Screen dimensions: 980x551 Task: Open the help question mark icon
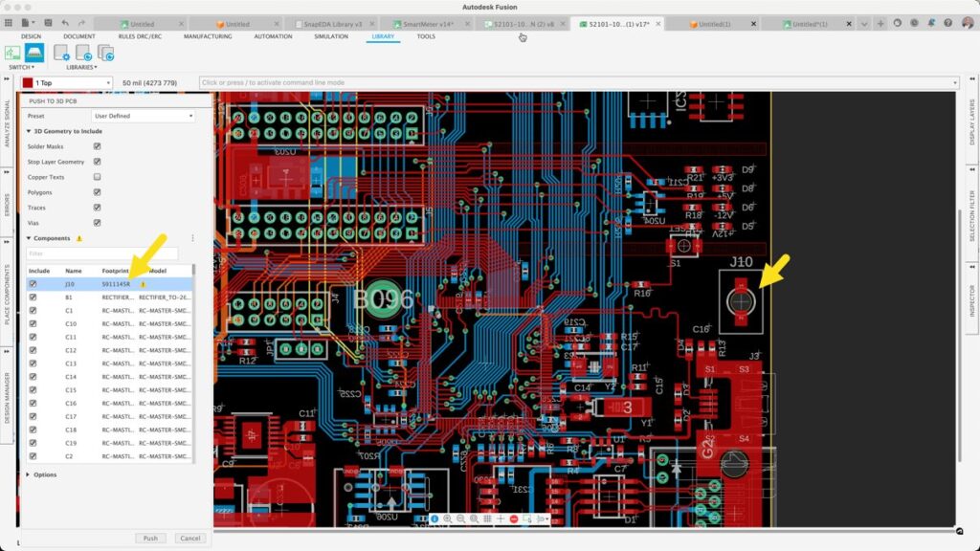[x=948, y=23]
